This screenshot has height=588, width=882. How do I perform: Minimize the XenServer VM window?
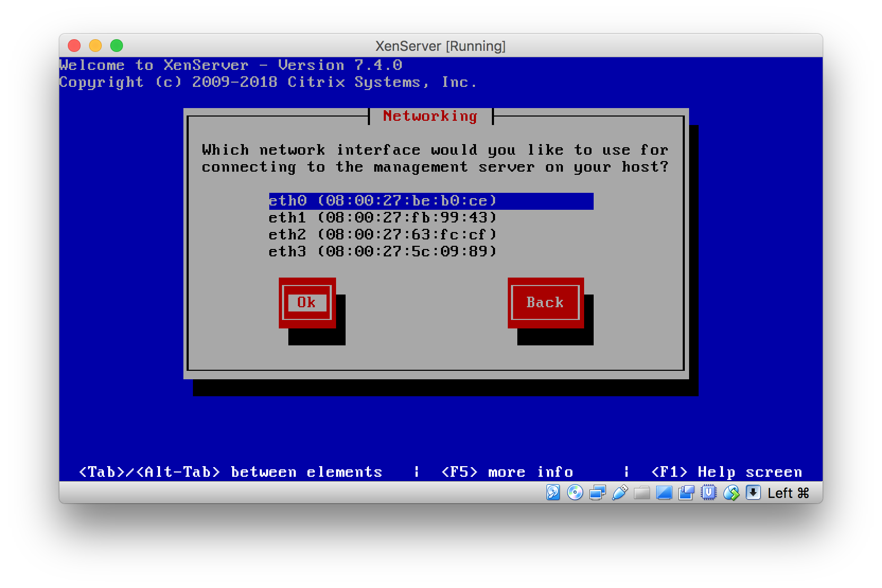(95, 46)
